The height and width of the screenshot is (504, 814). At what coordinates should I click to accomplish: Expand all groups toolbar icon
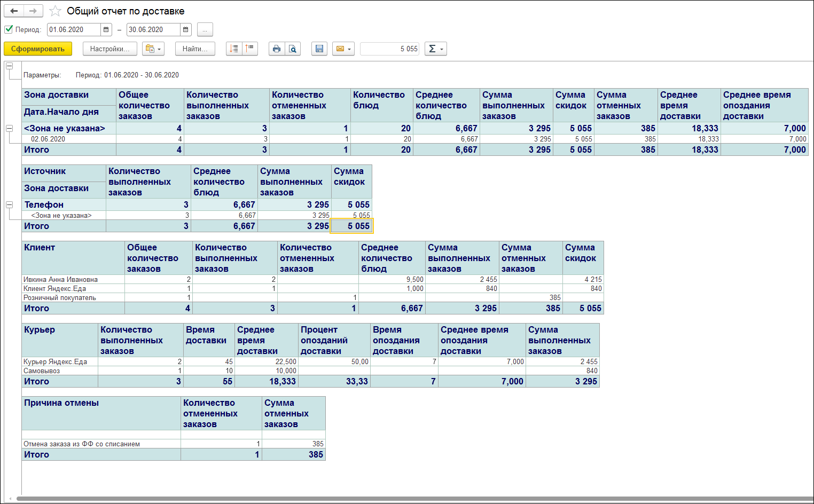click(234, 49)
